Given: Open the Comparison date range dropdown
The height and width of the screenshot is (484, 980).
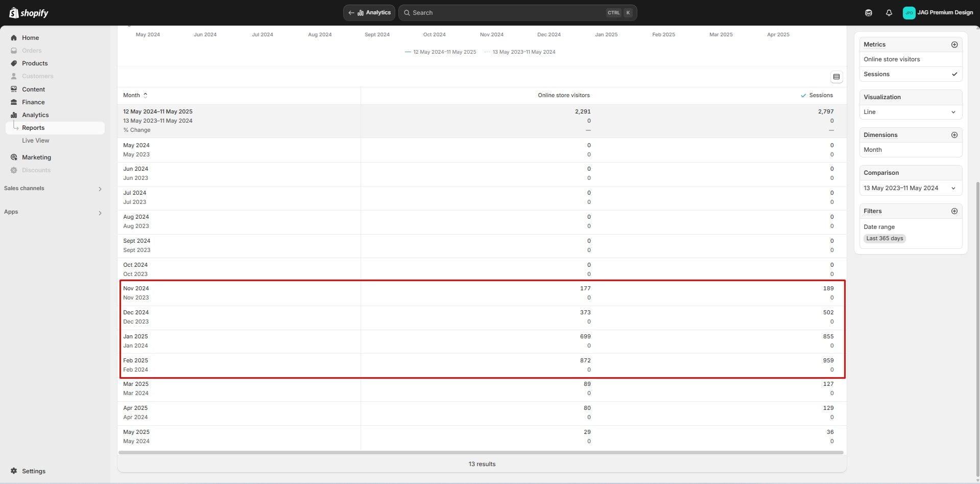Looking at the screenshot, I should (910, 188).
